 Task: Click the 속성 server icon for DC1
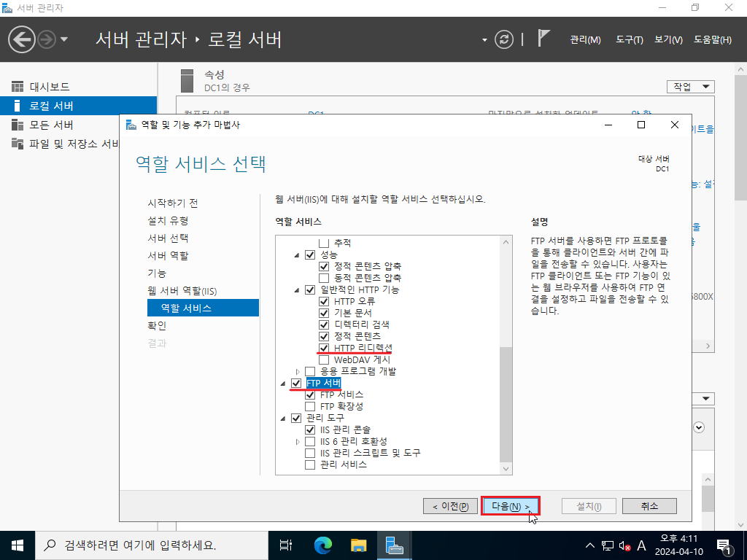point(187,80)
